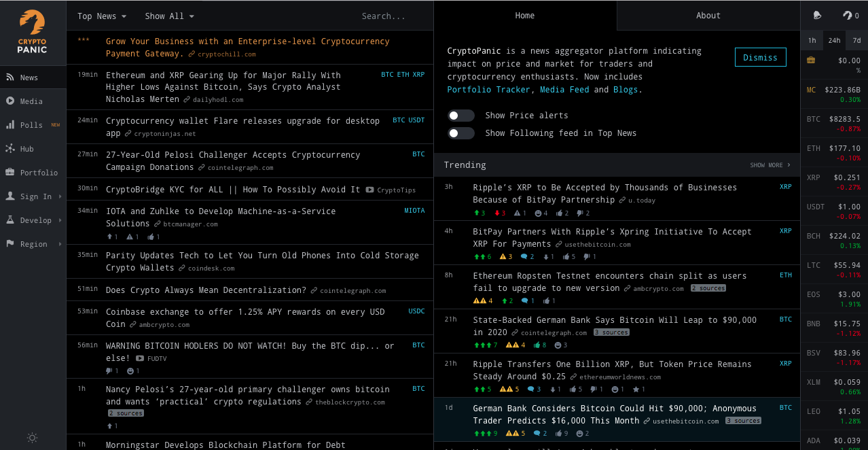
Task: Switch to the About tab
Action: pos(708,16)
